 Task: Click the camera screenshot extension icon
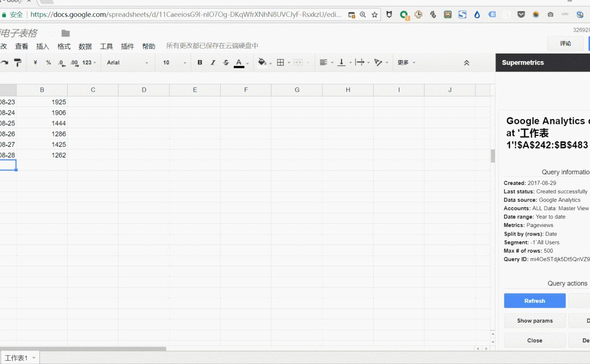[x=551, y=15]
